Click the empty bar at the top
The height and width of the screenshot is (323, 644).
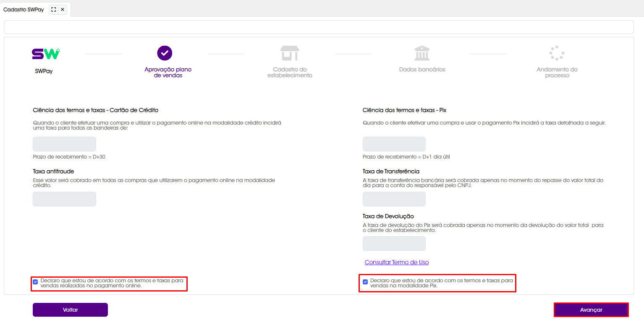[322, 26]
